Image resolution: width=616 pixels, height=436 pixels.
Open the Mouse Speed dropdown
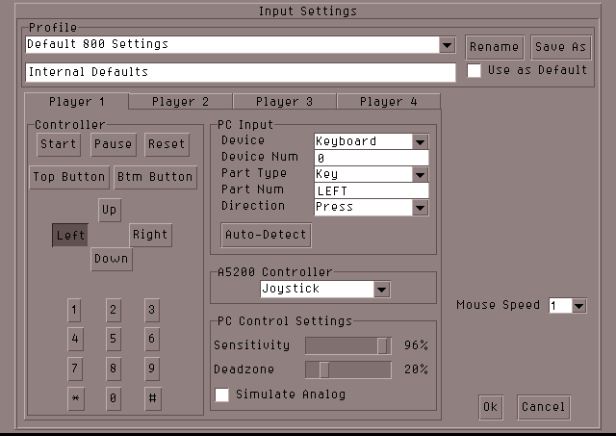coord(568,306)
